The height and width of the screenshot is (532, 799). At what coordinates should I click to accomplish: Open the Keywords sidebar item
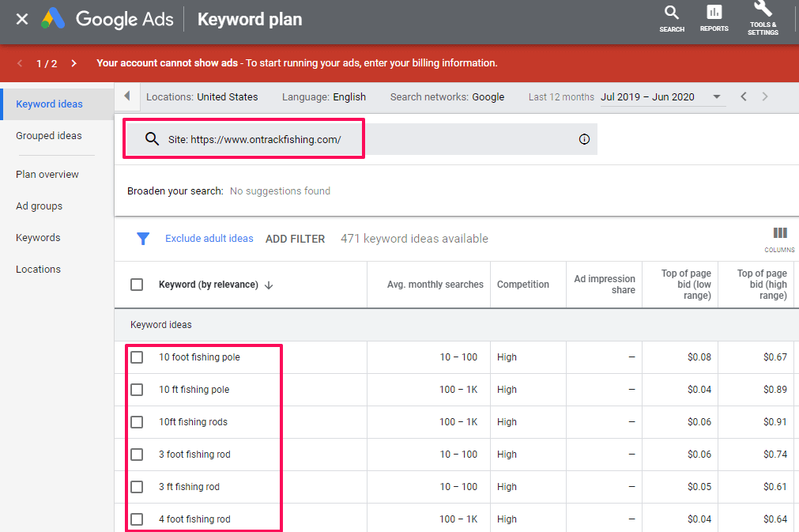(38, 237)
